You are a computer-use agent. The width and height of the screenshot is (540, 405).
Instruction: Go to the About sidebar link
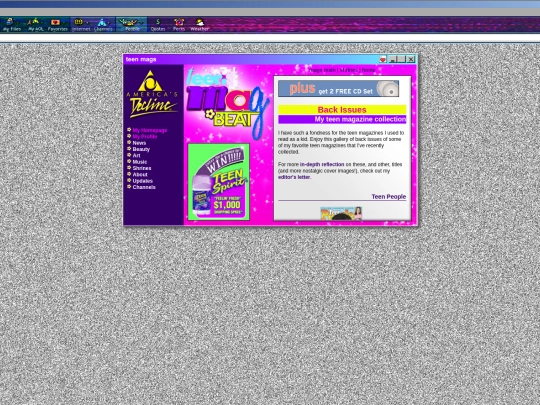point(140,174)
